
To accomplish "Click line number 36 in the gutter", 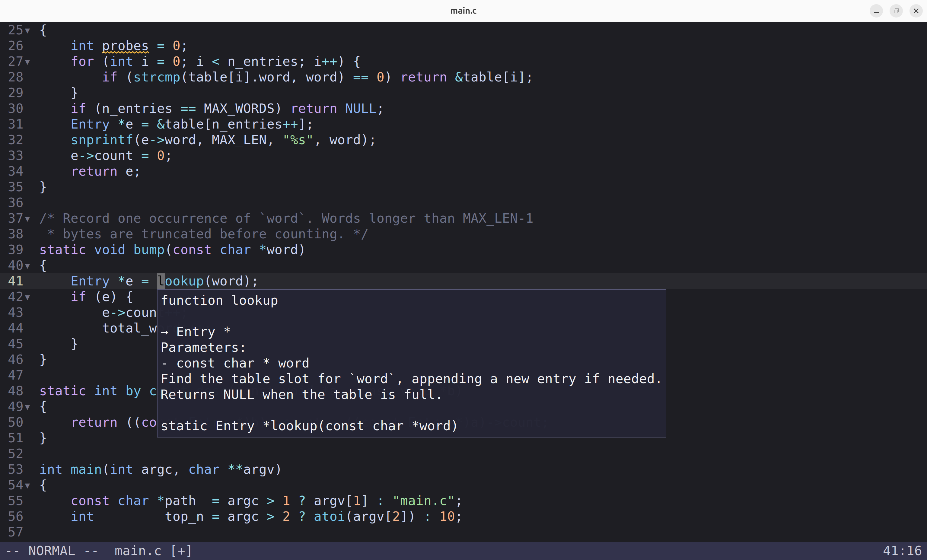I will [15, 203].
